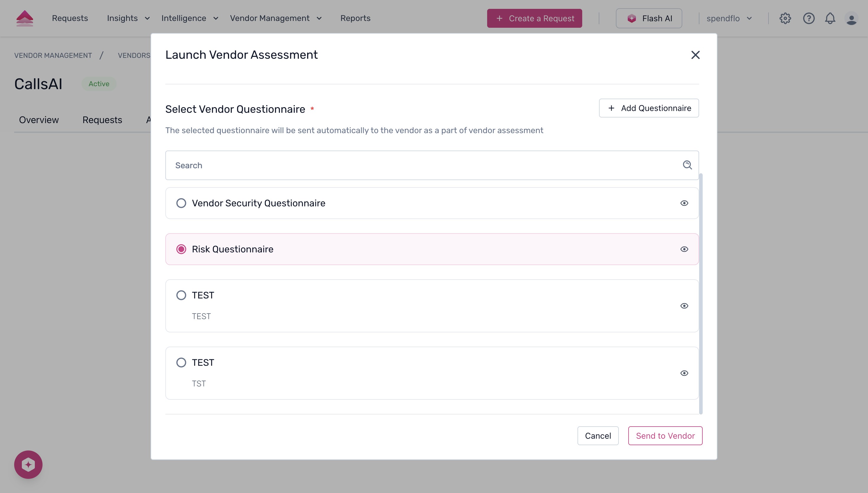The height and width of the screenshot is (493, 868).
Task: Open the help menu
Action: [x=808, y=18]
